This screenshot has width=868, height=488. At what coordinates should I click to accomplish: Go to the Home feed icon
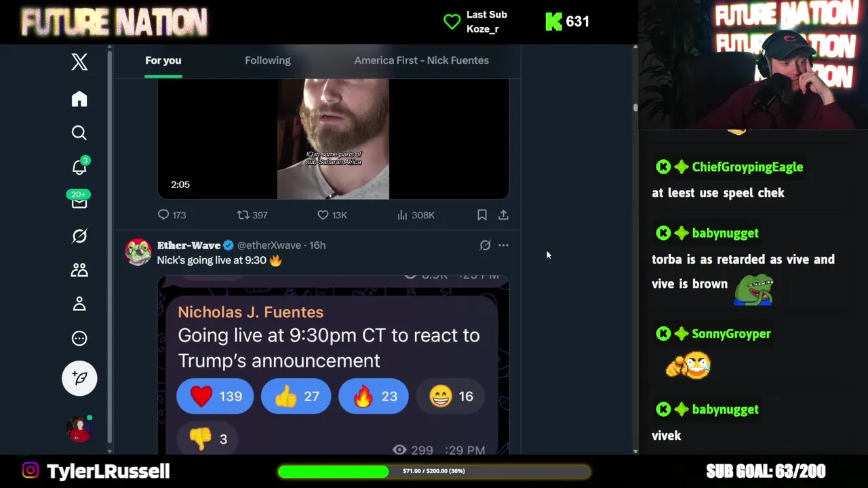coord(79,99)
